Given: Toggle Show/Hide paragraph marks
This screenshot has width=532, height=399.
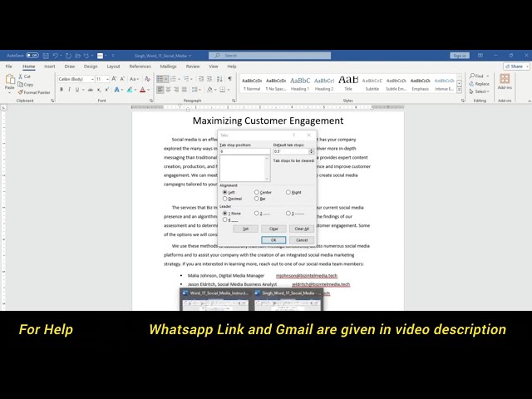Looking at the screenshot, I should point(230,79).
